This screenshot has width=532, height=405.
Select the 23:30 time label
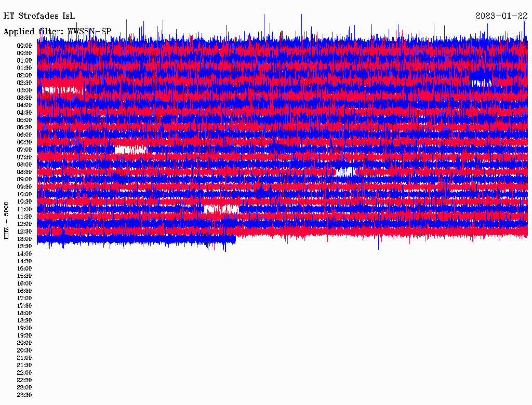pos(24,395)
